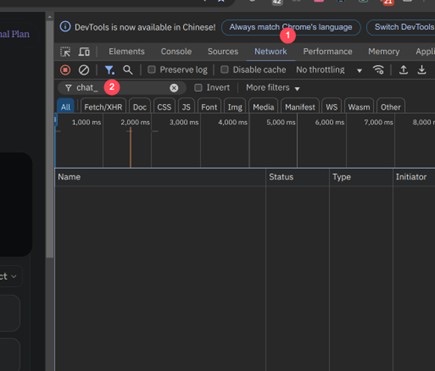Filter requests by Other type

tap(391, 107)
